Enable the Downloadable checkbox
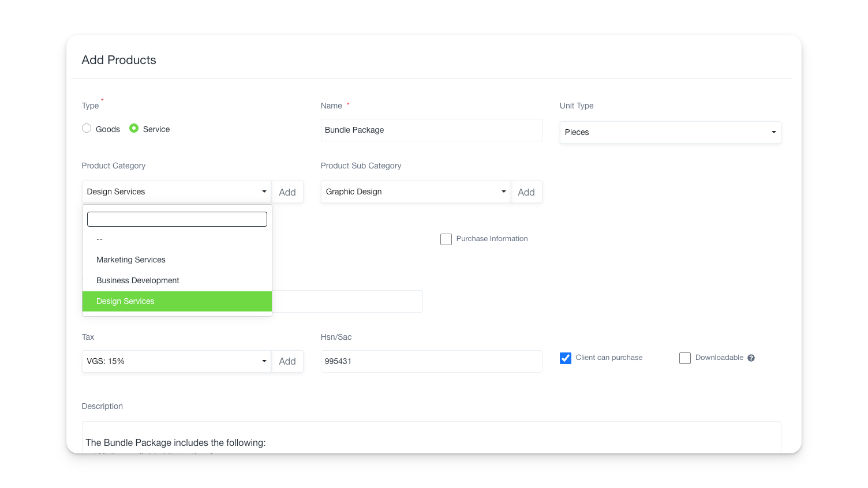Image resolution: width=868 pixels, height=488 pixels. pos(685,358)
